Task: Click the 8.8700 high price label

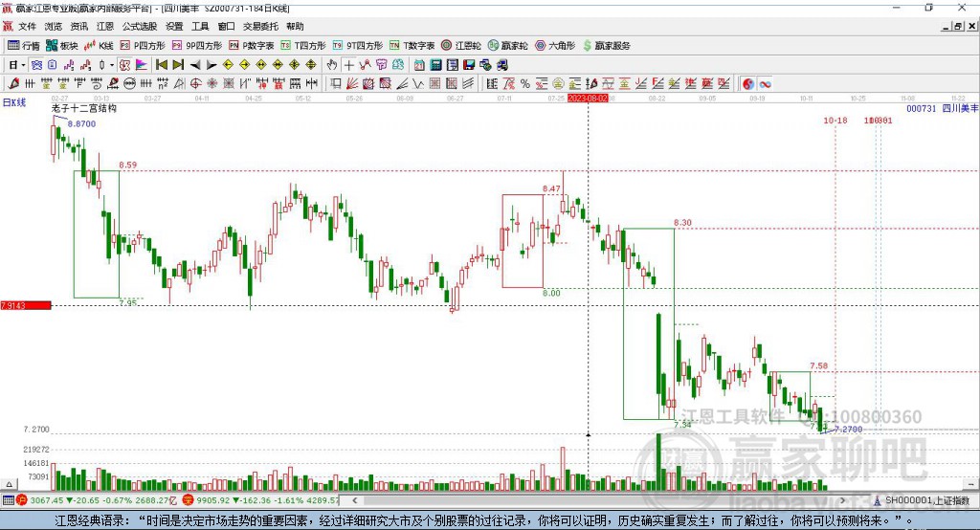Action: [x=82, y=123]
